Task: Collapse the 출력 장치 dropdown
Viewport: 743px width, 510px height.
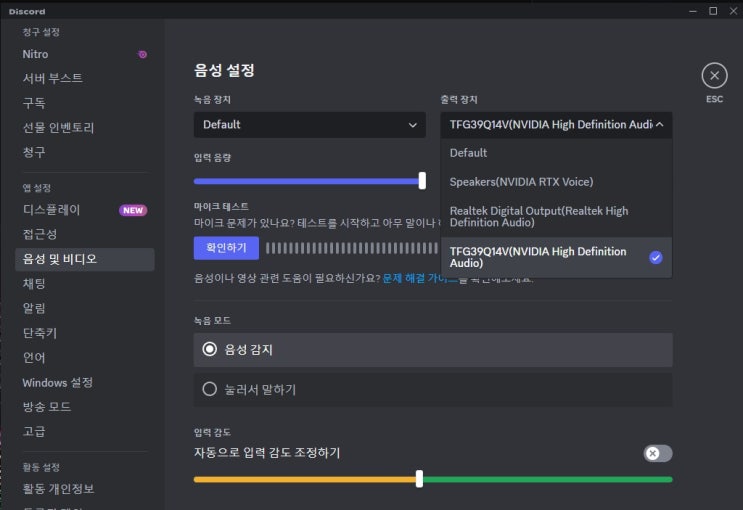Action: pyautogui.click(x=556, y=125)
